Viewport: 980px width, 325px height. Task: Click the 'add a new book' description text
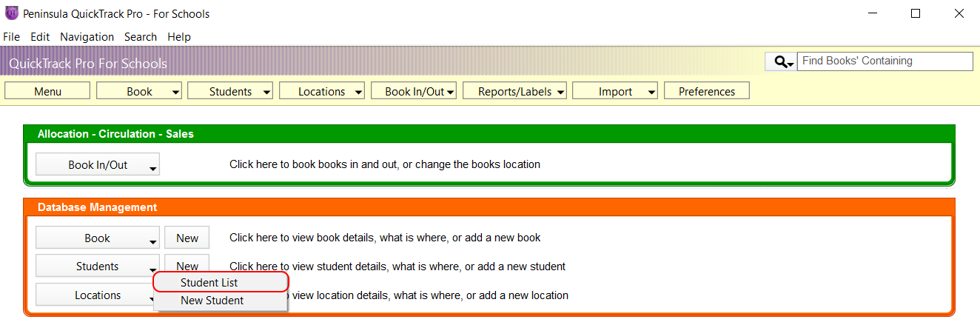[x=385, y=238]
